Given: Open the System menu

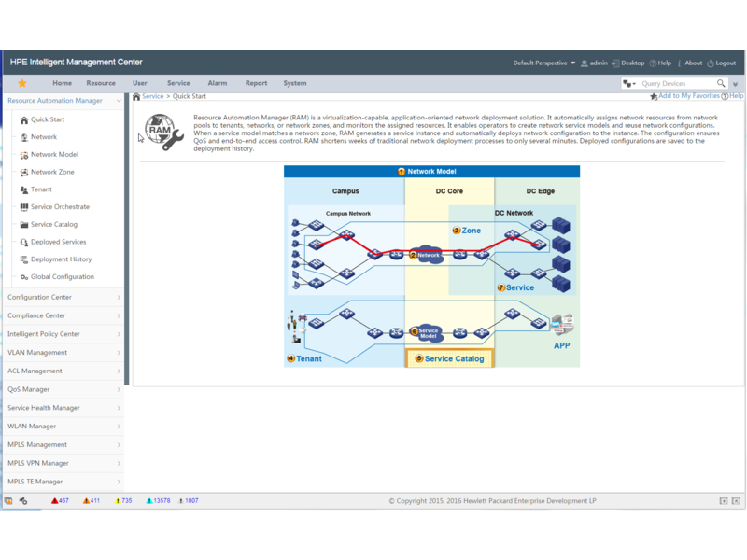Looking at the screenshot, I should [x=295, y=83].
